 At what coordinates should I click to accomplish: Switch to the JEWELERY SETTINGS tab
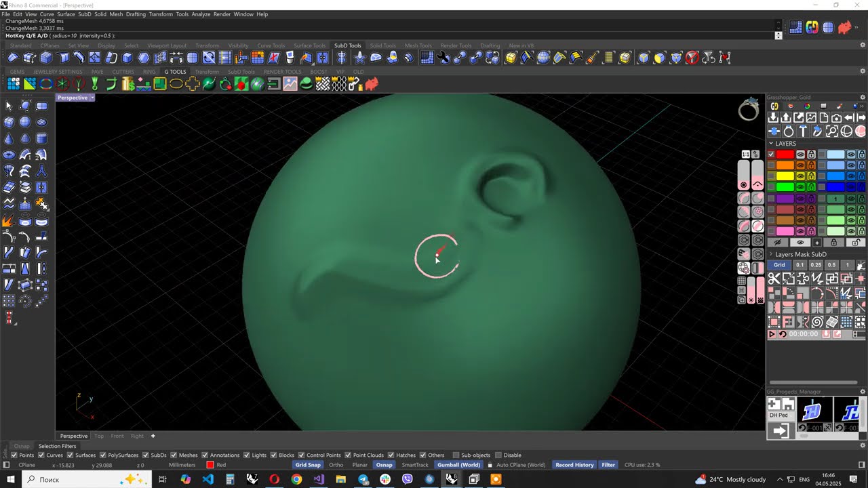(x=58, y=72)
